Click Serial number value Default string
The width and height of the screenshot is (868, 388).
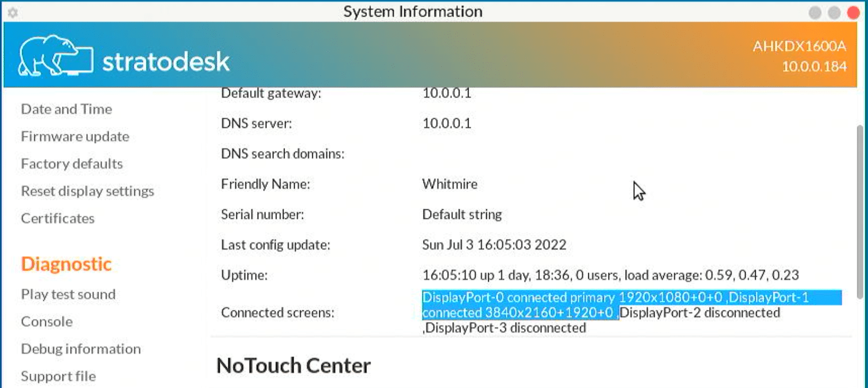[x=462, y=215]
